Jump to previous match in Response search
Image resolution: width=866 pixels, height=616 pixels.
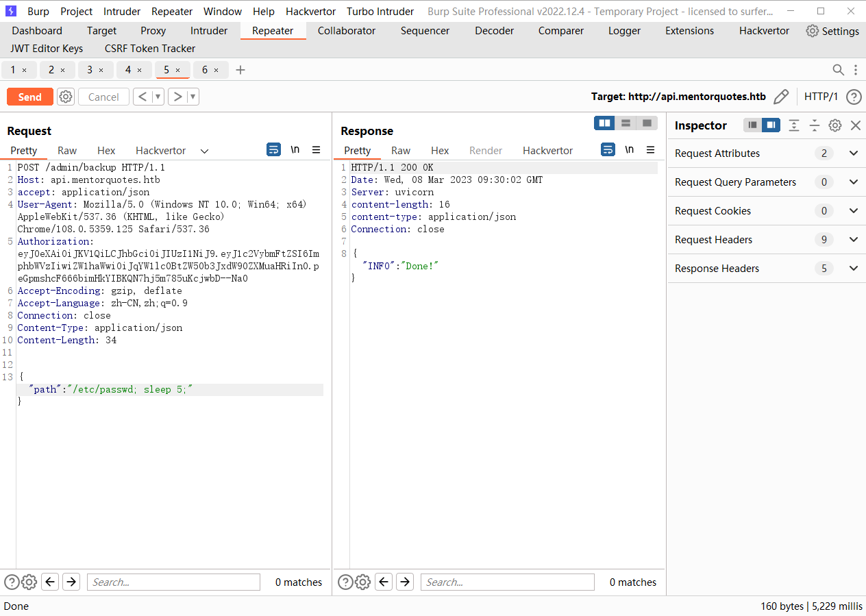click(384, 582)
